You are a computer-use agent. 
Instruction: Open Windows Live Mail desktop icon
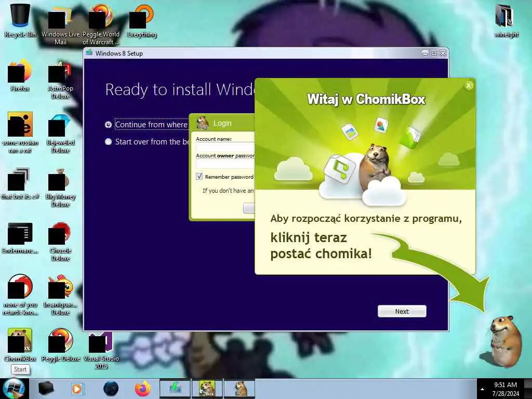click(x=60, y=24)
